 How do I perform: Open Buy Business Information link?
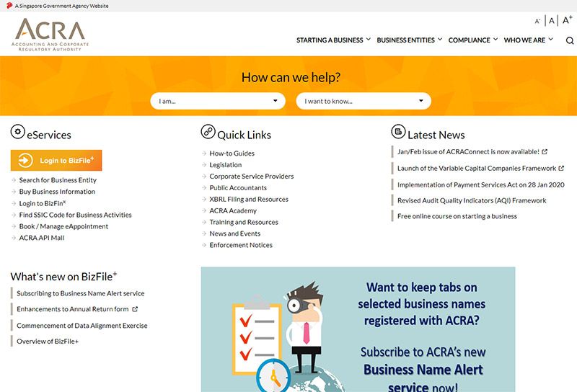click(x=57, y=192)
